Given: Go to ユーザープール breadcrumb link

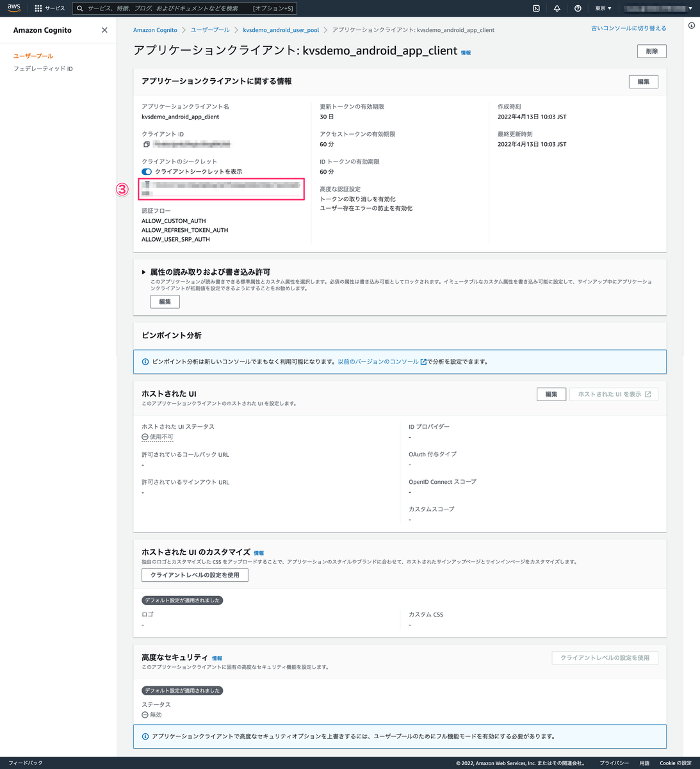Looking at the screenshot, I should click(210, 30).
